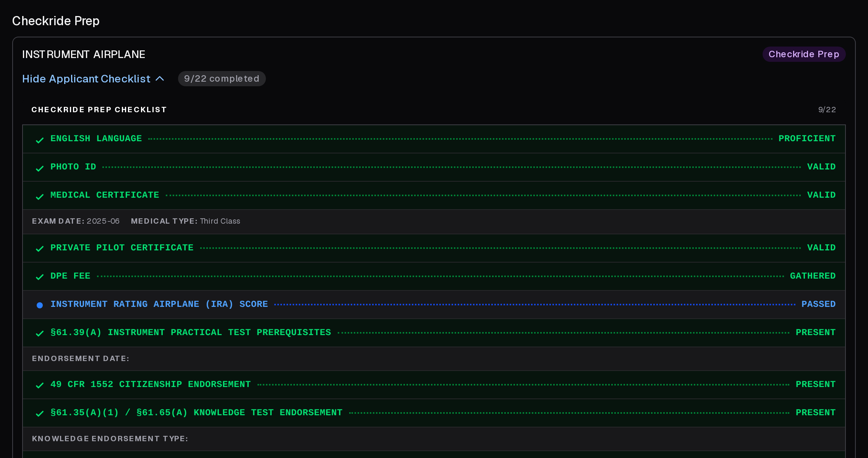
Task: Select 49 CFR 1552 Citizenship Endorsement label
Action: click(151, 384)
